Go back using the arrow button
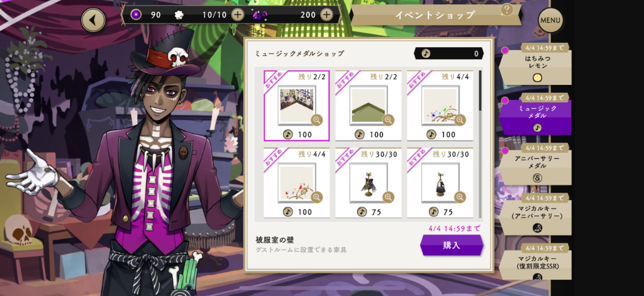Viewport: 644px width, 296px height. (93, 19)
